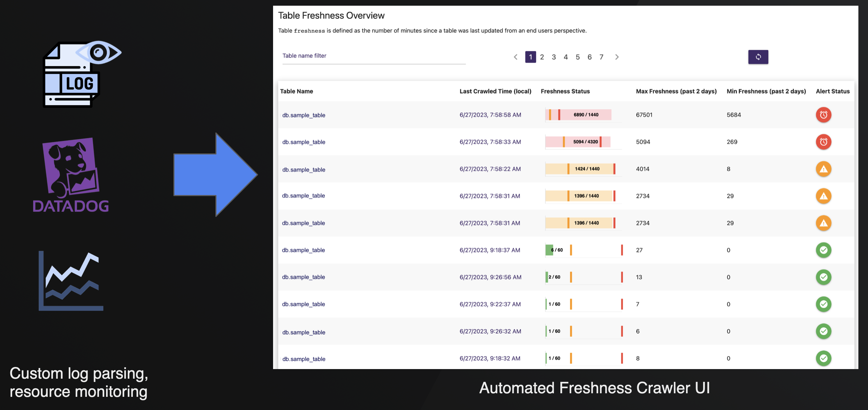Click timestamp 6/27/2023, 9:18:32 AM

pos(490,358)
